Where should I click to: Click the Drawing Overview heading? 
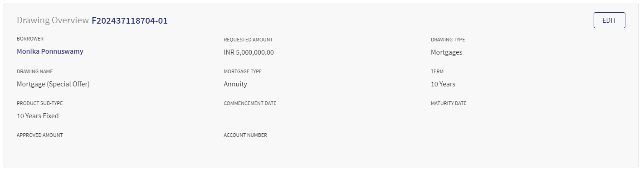(x=53, y=20)
